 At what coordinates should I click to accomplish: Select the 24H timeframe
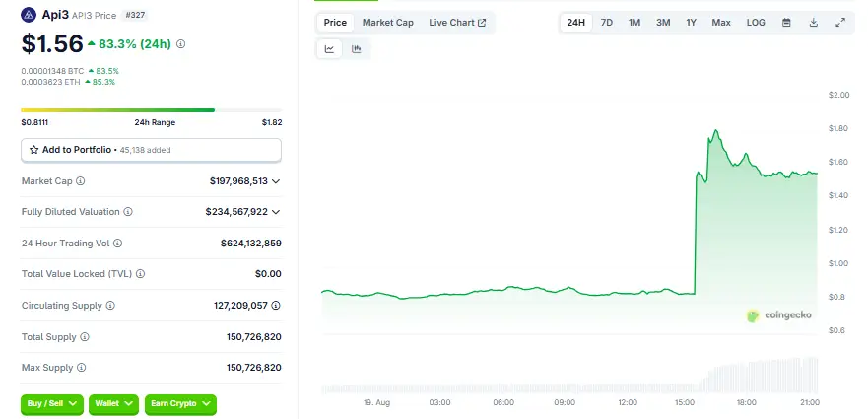575,23
